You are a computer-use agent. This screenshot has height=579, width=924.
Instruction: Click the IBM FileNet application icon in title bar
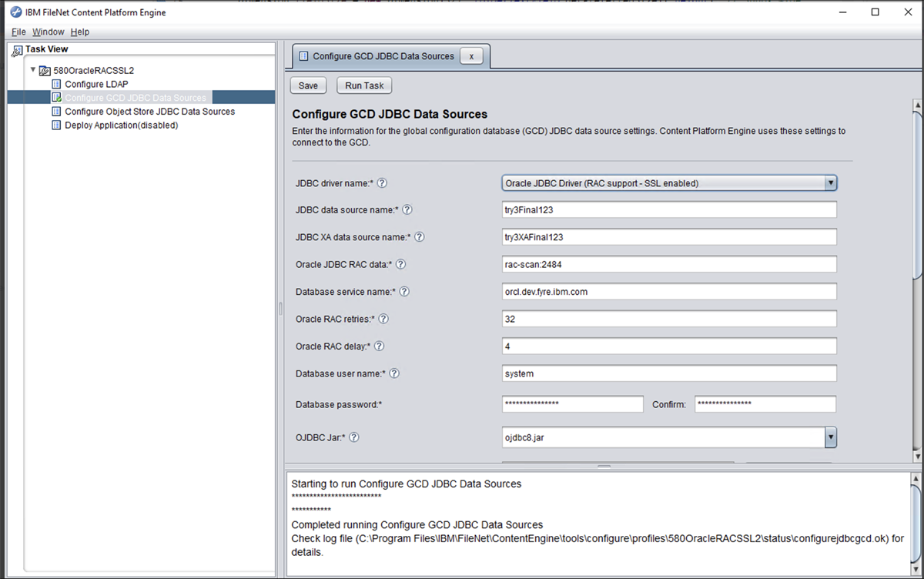tap(15, 12)
